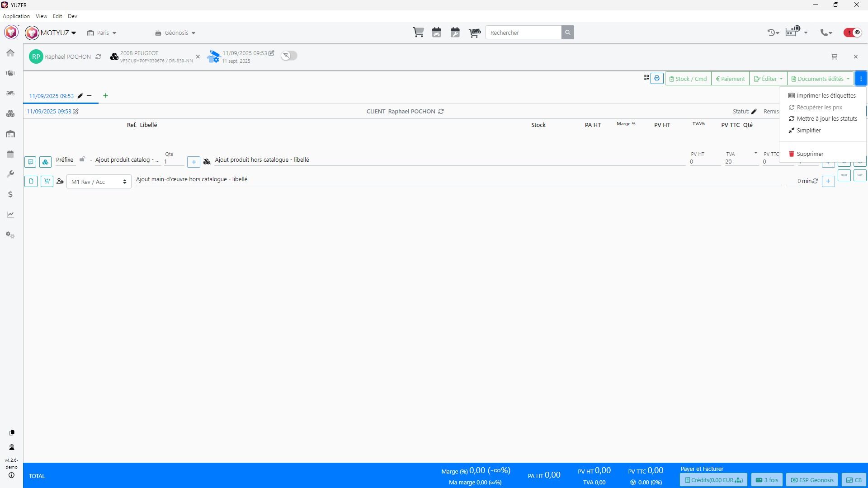Toggle the red eye switch top right
This screenshot has width=868, height=488.
(x=853, y=33)
